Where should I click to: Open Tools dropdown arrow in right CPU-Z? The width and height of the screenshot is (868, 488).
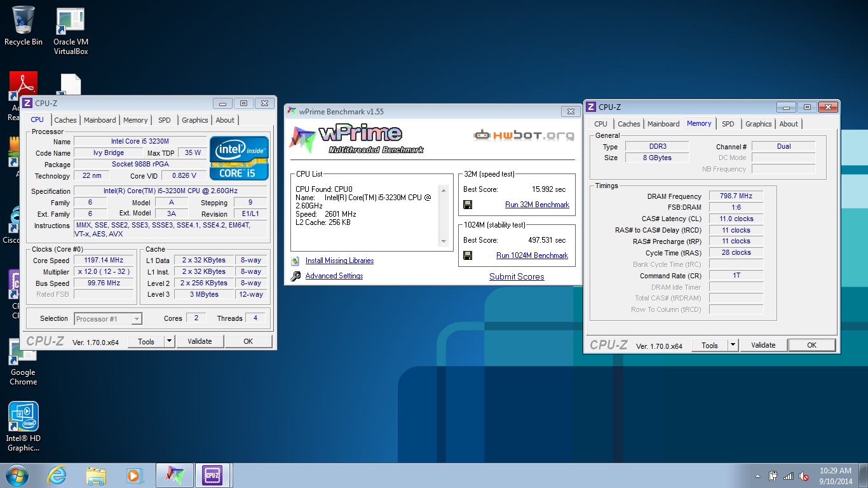pos(733,345)
